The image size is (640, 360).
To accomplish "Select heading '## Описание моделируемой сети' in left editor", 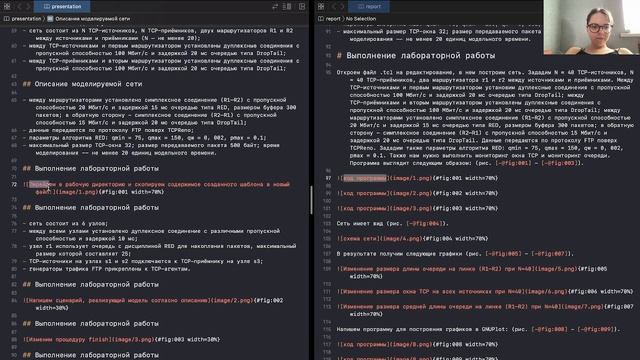I will click(82, 84).
